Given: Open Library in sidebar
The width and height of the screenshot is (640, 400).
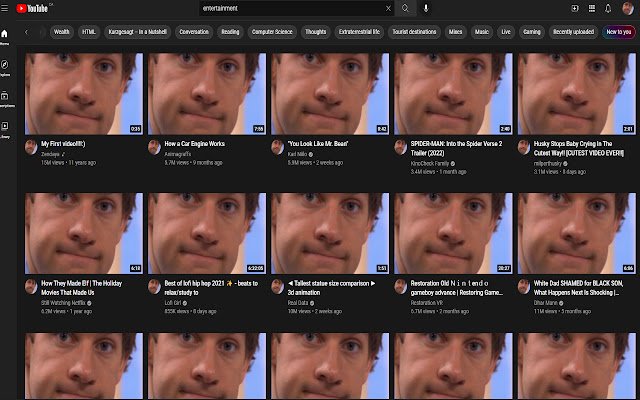Looking at the screenshot, I should pyautogui.click(x=4, y=130).
